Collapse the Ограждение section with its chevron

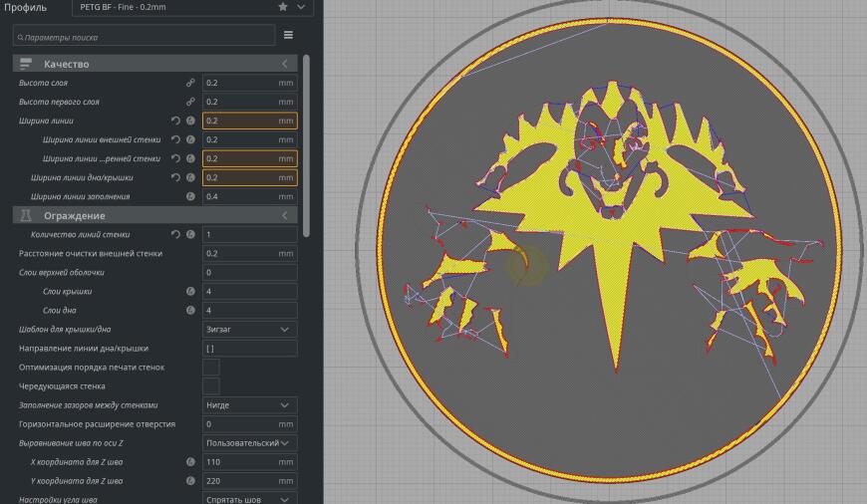point(284,215)
